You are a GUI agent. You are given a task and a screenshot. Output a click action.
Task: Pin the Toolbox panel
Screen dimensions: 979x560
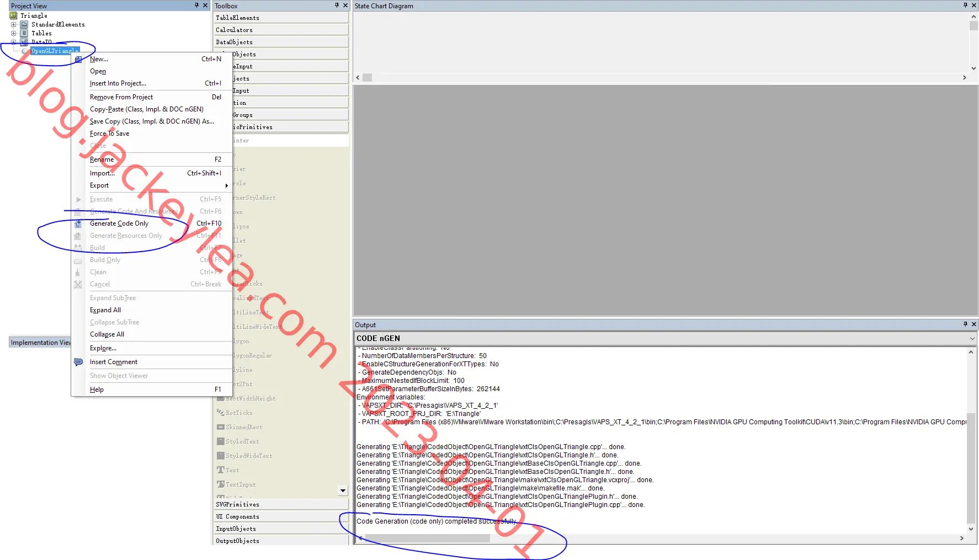[x=337, y=6]
